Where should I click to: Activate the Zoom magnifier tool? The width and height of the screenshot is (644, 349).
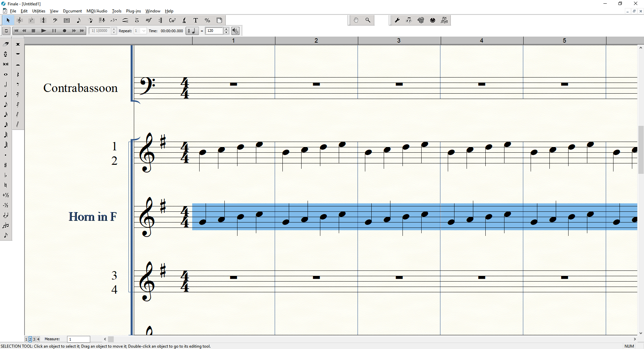tap(368, 20)
